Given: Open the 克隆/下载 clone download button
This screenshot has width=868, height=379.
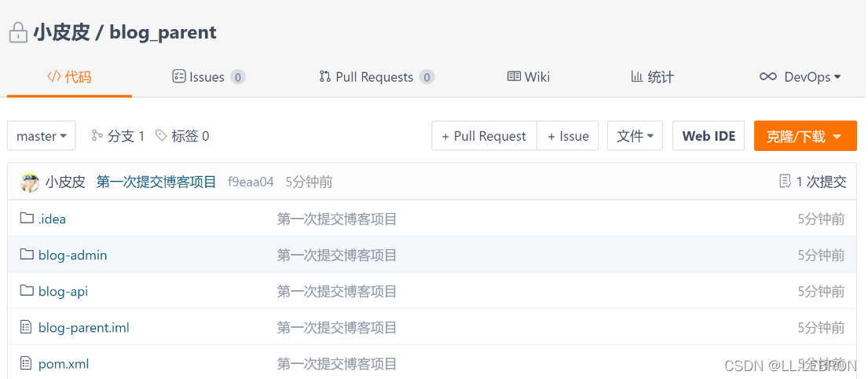Looking at the screenshot, I should pos(805,136).
